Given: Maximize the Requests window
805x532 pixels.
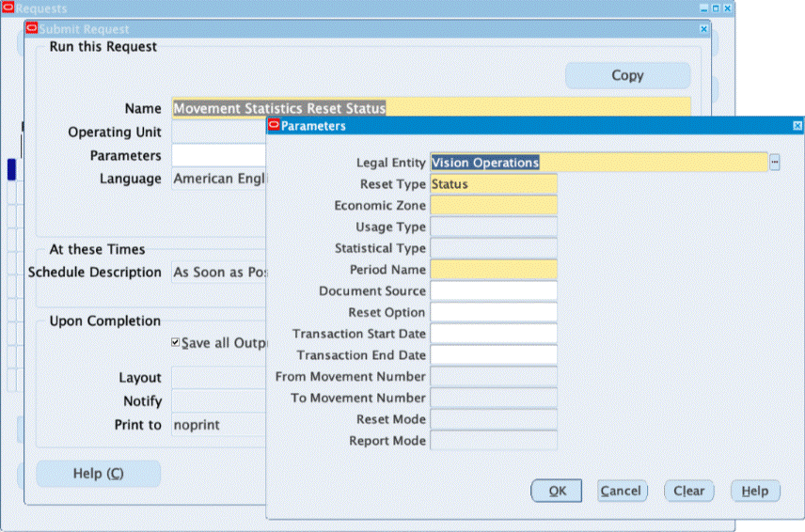Looking at the screenshot, I should (x=716, y=8).
